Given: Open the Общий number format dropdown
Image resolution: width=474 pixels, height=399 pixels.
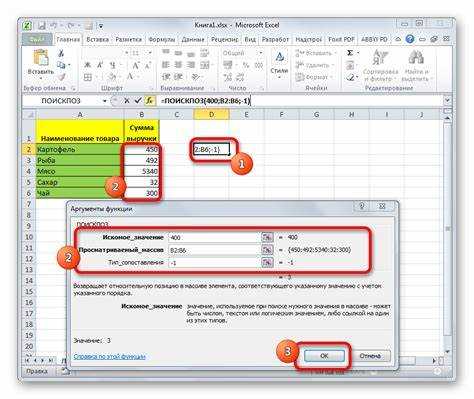Looking at the screenshot, I should [260, 53].
